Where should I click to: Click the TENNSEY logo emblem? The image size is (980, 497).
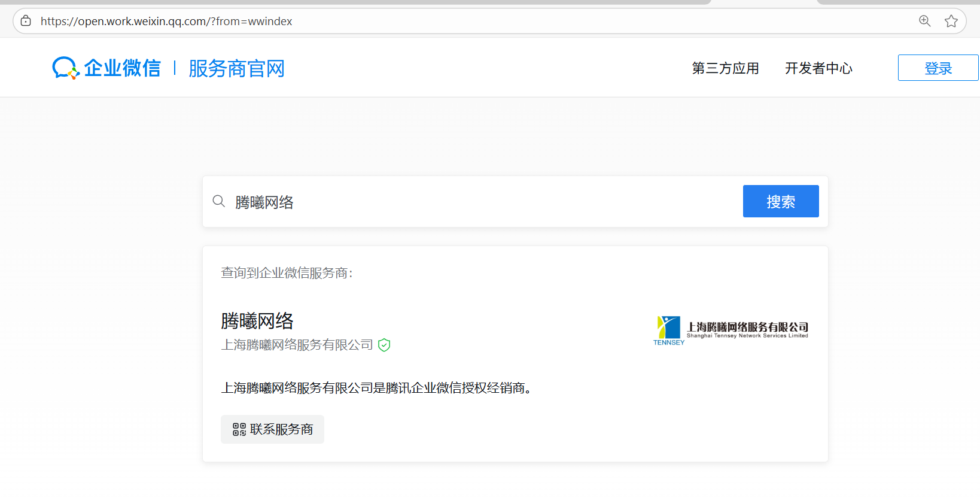668,328
